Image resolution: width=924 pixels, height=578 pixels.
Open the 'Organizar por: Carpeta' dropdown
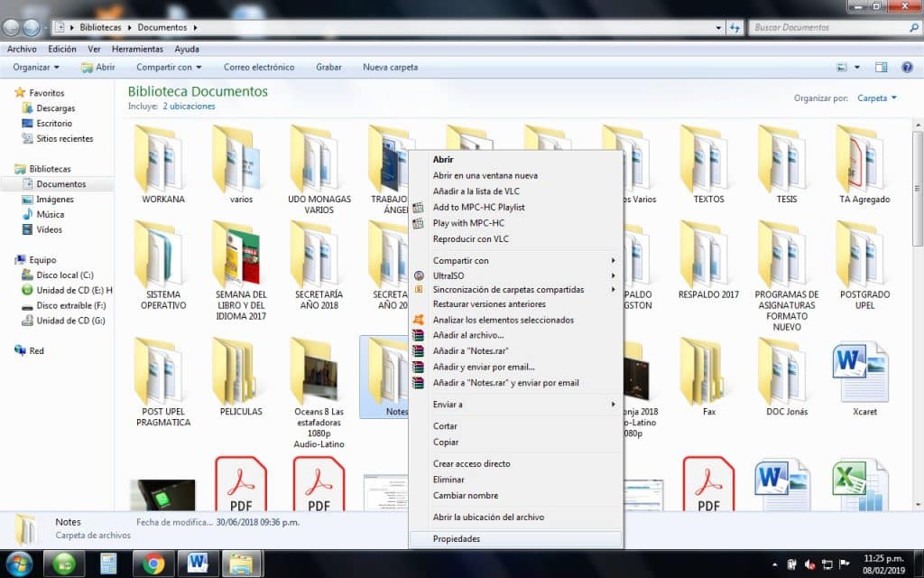coord(875,98)
